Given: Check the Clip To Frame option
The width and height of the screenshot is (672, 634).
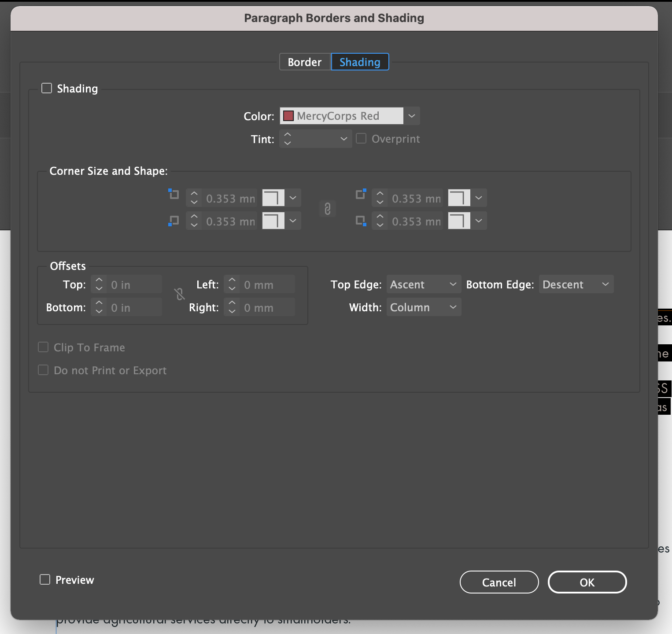Looking at the screenshot, I should [43, 347].
